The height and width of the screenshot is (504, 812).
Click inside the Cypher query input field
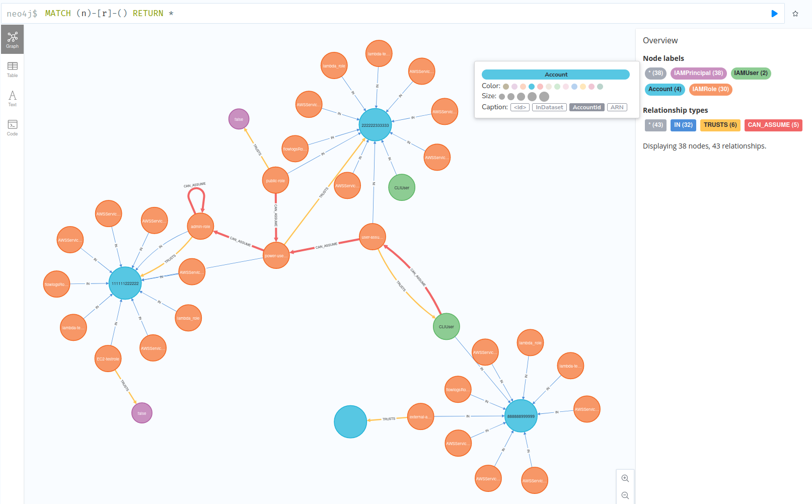pos(352,13)
